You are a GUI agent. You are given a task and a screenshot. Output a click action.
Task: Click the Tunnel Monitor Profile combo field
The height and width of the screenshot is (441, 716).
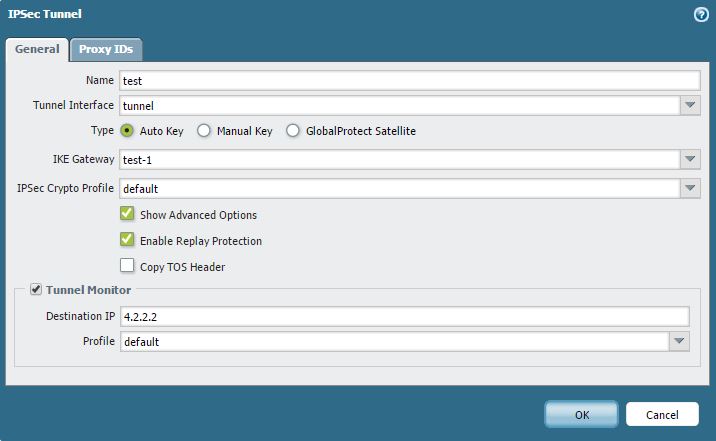[x=395, y=341]
